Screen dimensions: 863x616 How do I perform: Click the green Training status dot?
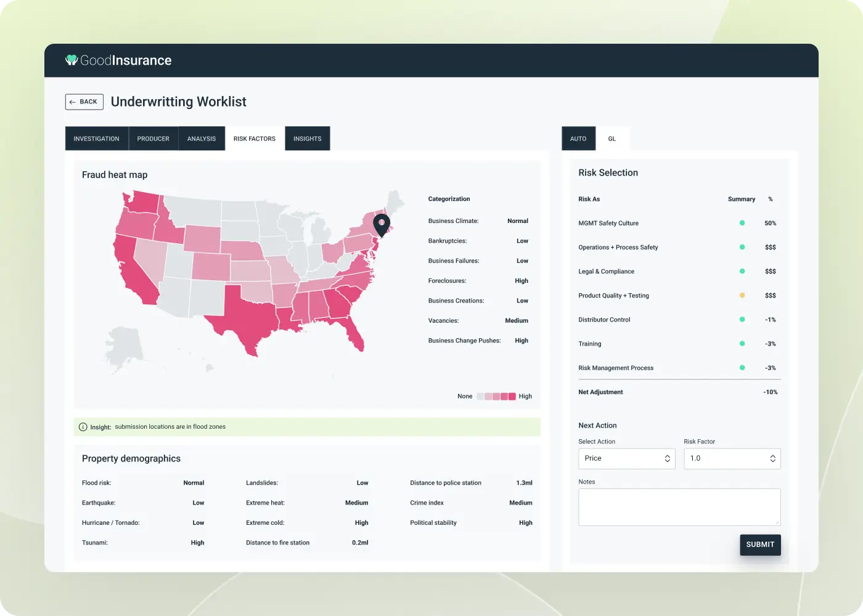point(742,344)
